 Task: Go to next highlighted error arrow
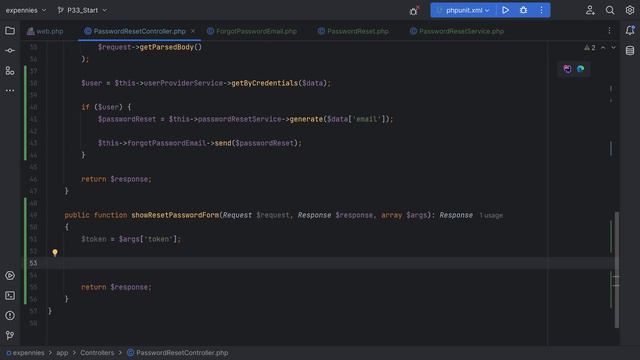pyautogui.click(x=613, y=48)
